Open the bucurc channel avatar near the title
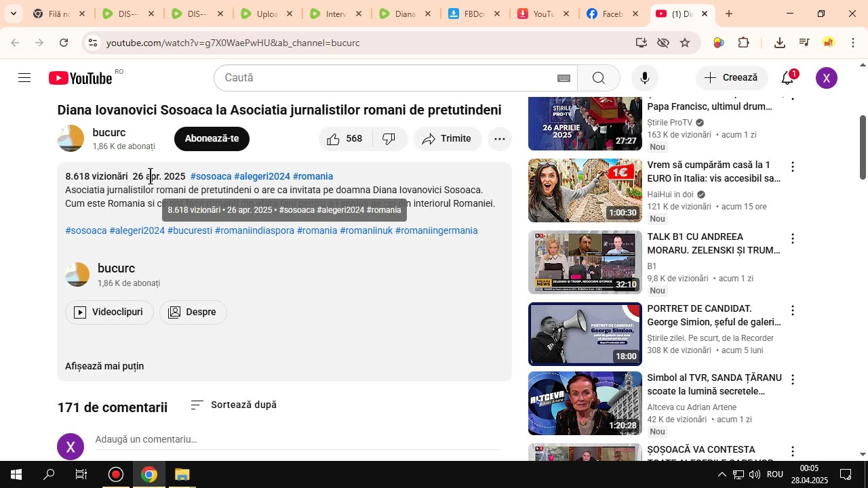This screenshot has width=868, height=488. point(71,138)
